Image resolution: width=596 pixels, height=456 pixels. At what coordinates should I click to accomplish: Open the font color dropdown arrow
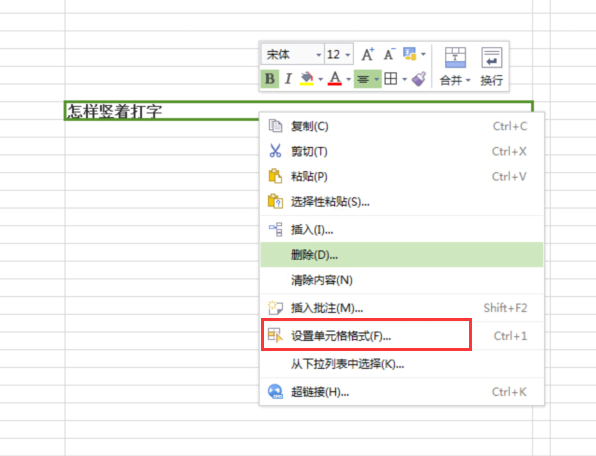coord(349,79)
